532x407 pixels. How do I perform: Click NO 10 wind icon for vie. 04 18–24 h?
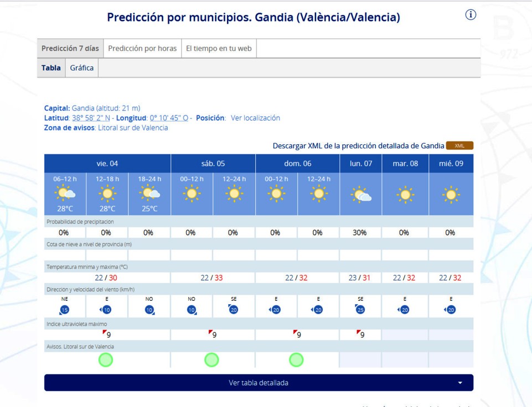coord(149,310)
